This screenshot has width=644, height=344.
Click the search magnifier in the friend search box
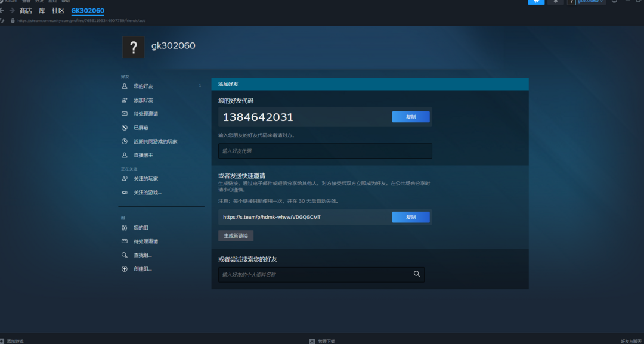(x=417, y=274)
